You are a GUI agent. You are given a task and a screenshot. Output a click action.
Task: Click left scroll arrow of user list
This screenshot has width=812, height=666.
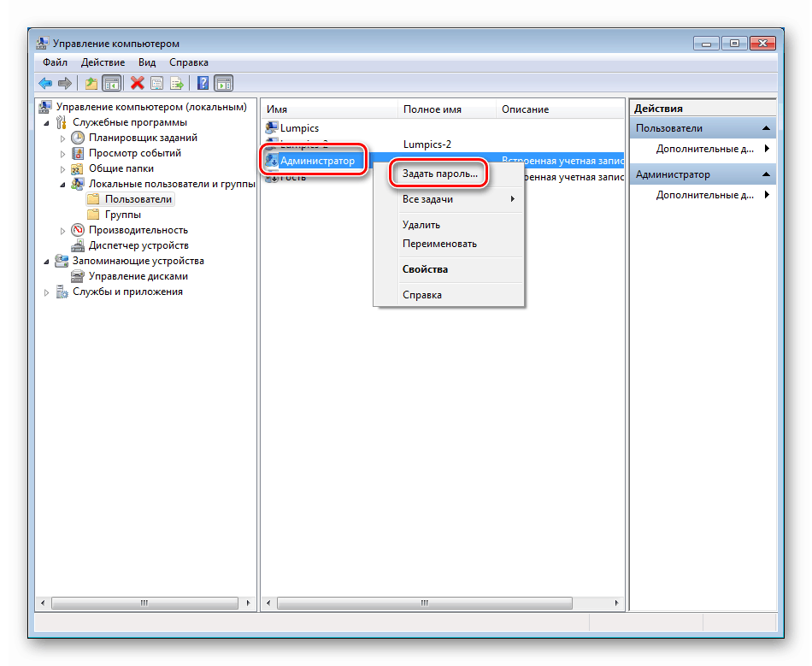[268, 603]
